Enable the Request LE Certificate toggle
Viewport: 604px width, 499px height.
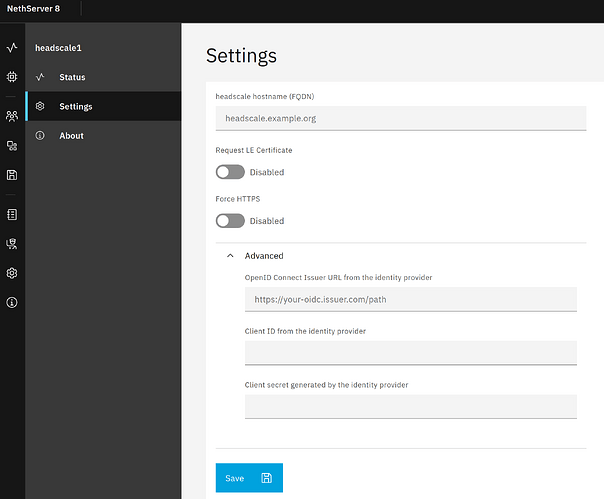(x=230, y=172)
